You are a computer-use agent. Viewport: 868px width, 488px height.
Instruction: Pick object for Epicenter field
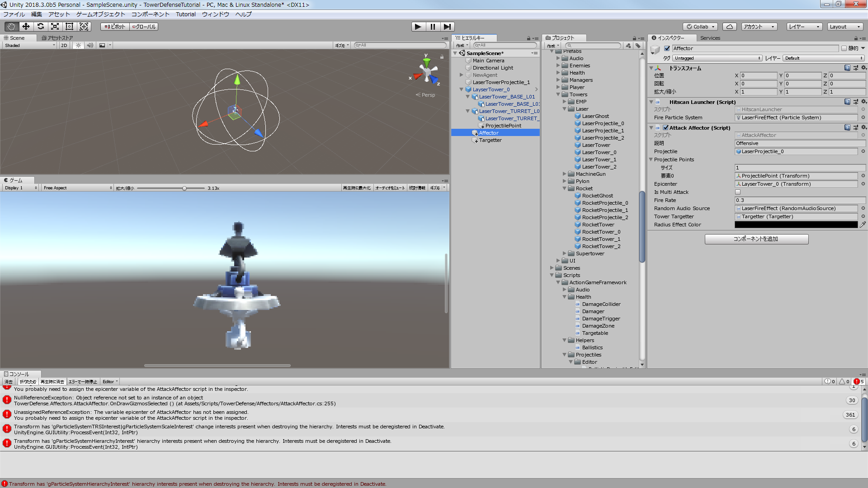(x=863, y=184)
